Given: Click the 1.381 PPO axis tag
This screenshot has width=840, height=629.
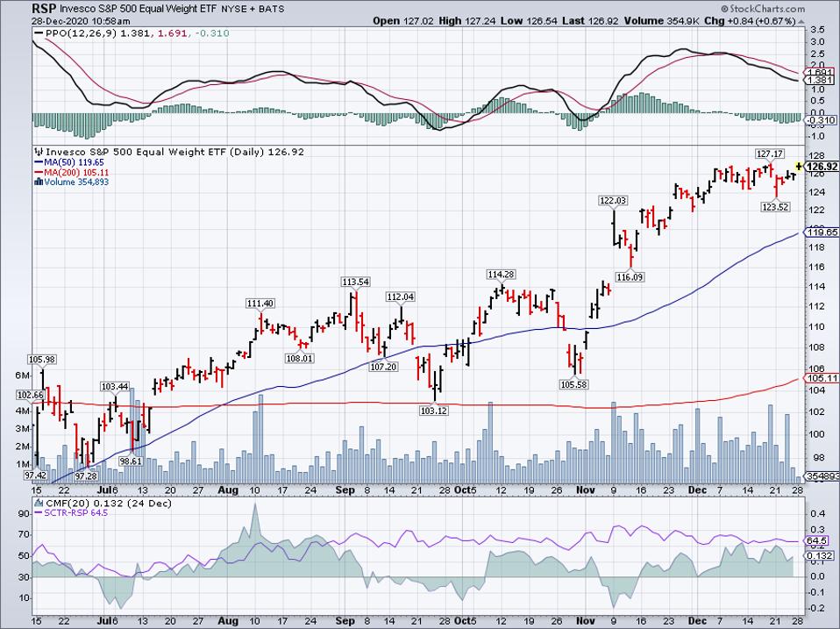Looking at the screenshot, I should point(820,81).
